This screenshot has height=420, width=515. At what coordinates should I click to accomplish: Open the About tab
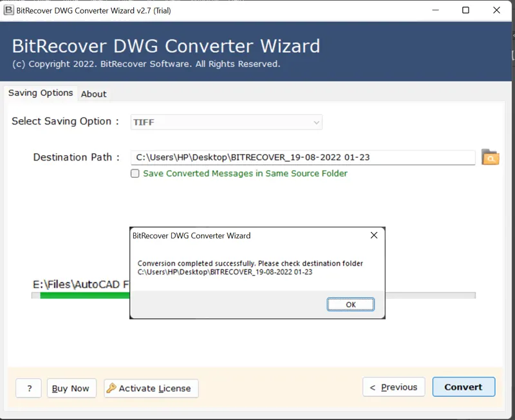click(x=93, y=94)
